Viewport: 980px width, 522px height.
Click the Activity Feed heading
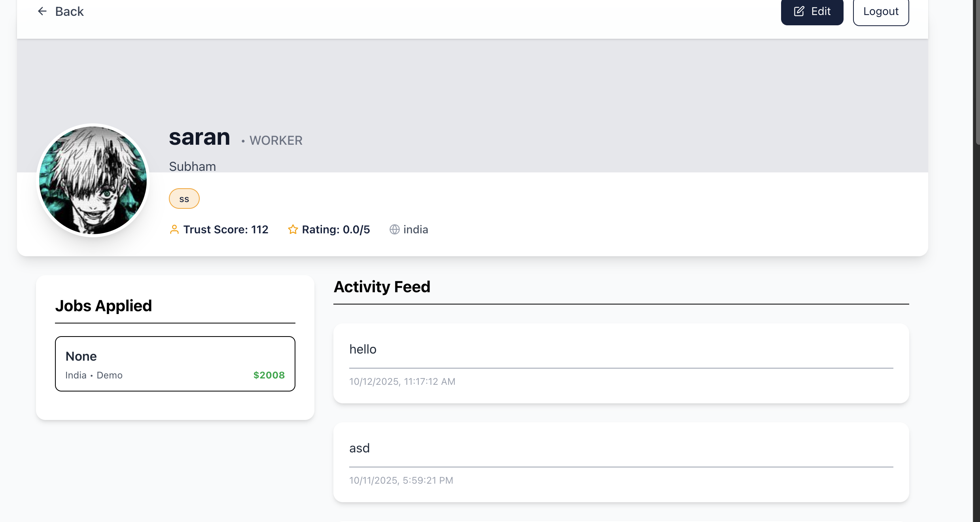click(x=382, y=287)
